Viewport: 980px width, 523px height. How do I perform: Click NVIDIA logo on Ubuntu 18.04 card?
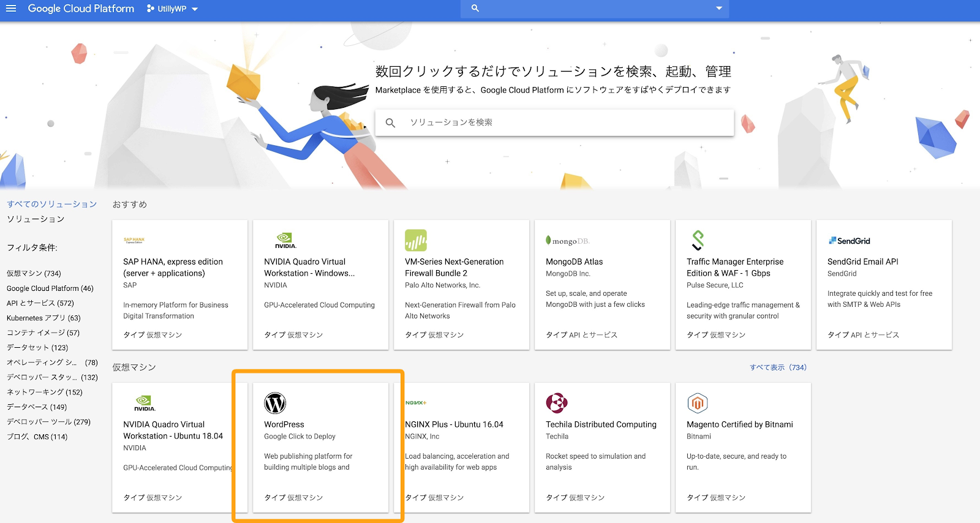click(145, 404)
